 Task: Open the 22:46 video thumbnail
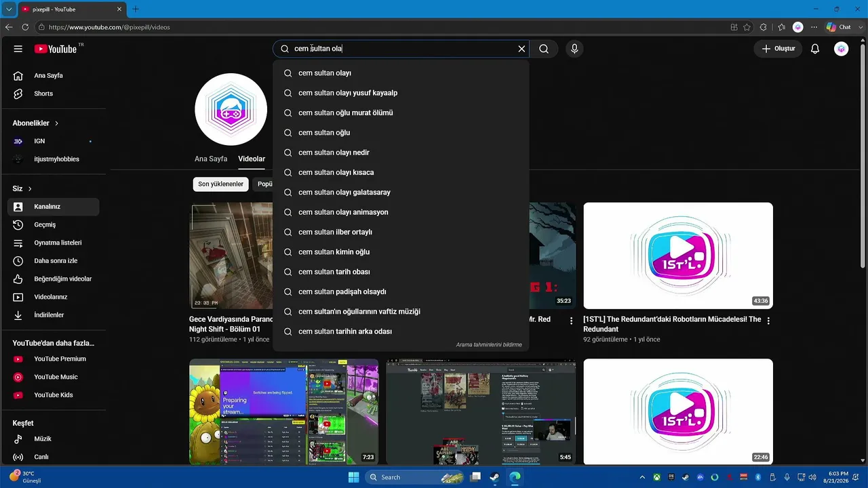click(x=678, y=411)
